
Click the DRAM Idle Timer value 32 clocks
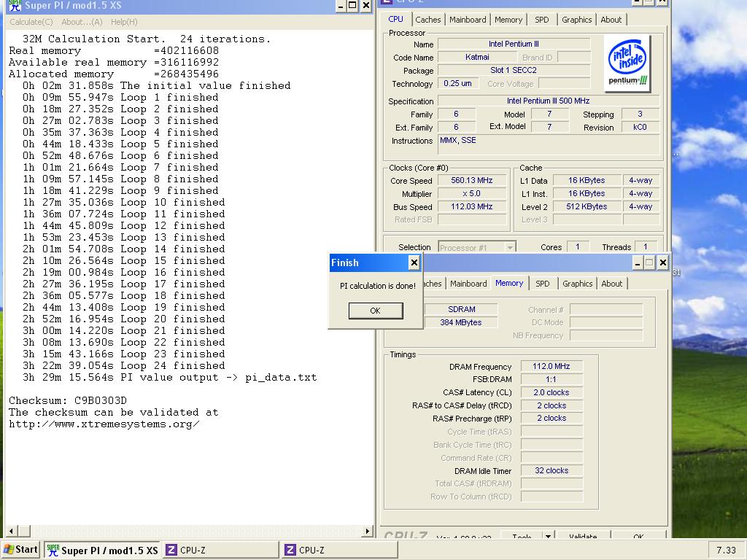551,470
